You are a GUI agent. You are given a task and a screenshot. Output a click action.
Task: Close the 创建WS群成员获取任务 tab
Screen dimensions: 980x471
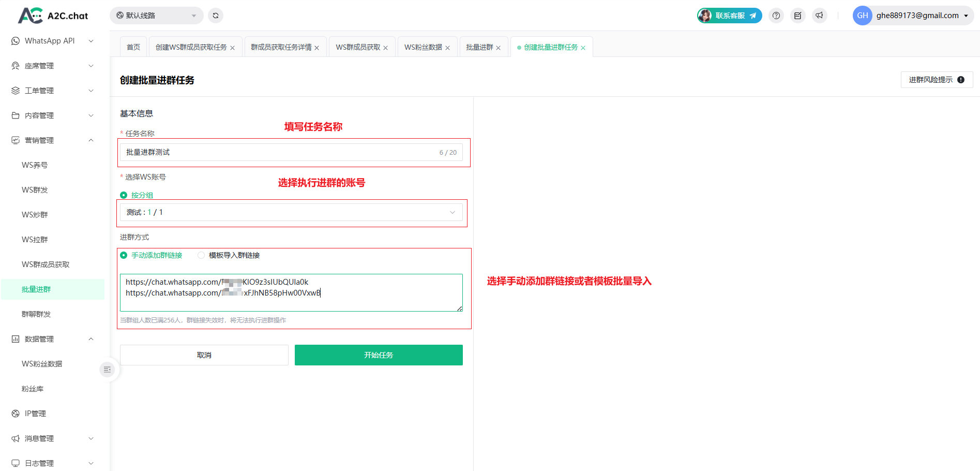[233, 48]
